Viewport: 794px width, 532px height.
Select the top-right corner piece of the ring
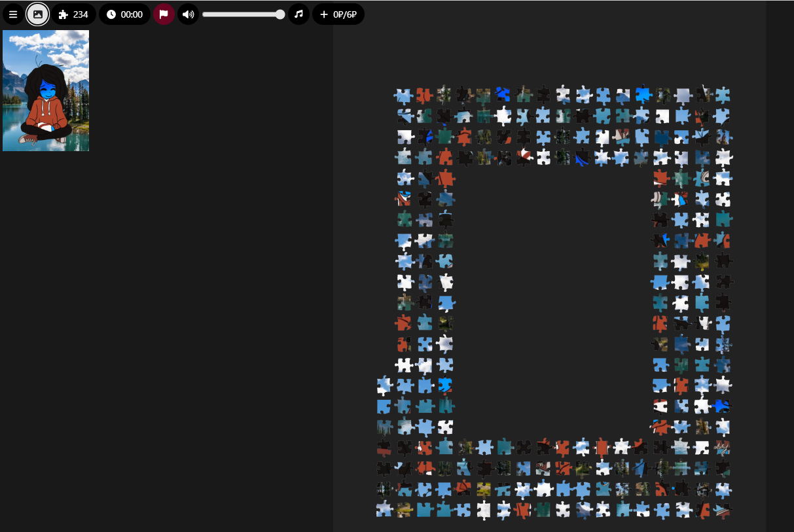(x=723, y=96)
